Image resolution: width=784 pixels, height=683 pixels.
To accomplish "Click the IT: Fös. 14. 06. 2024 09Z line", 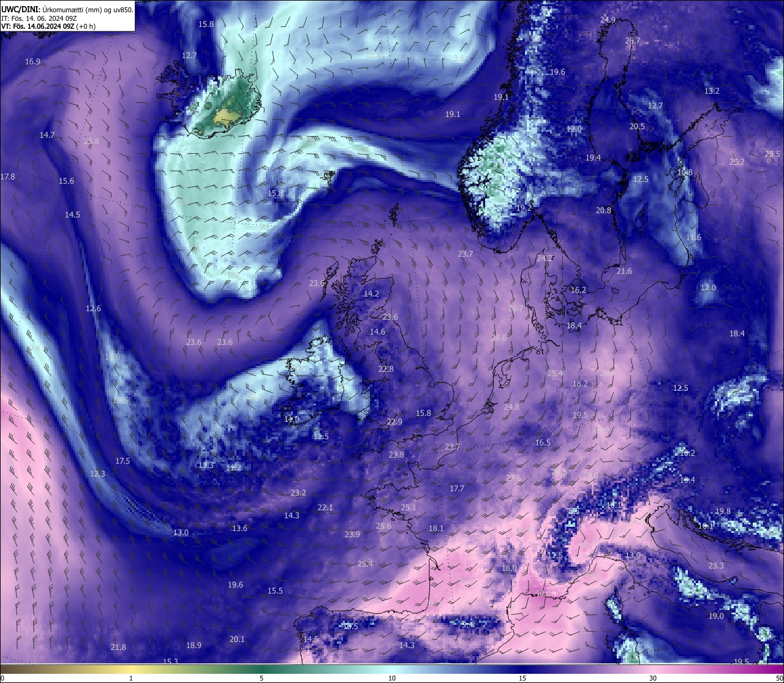I will [39, 18].
